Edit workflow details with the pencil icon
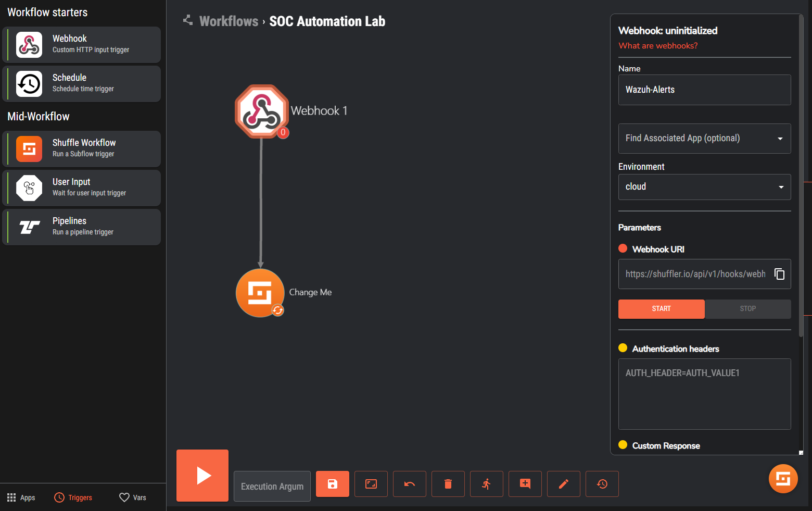 564,484
